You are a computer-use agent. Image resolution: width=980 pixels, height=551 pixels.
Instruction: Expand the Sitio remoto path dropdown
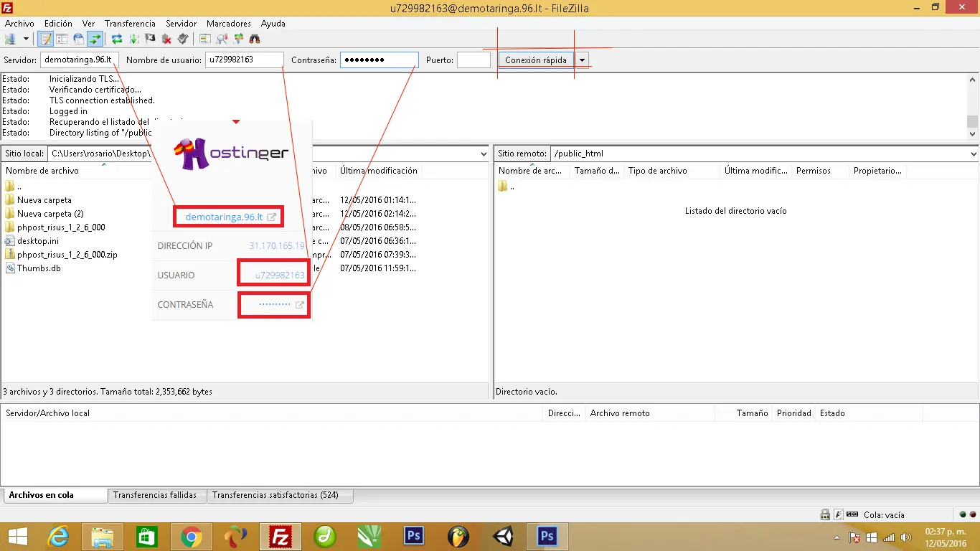pos(974,154)
